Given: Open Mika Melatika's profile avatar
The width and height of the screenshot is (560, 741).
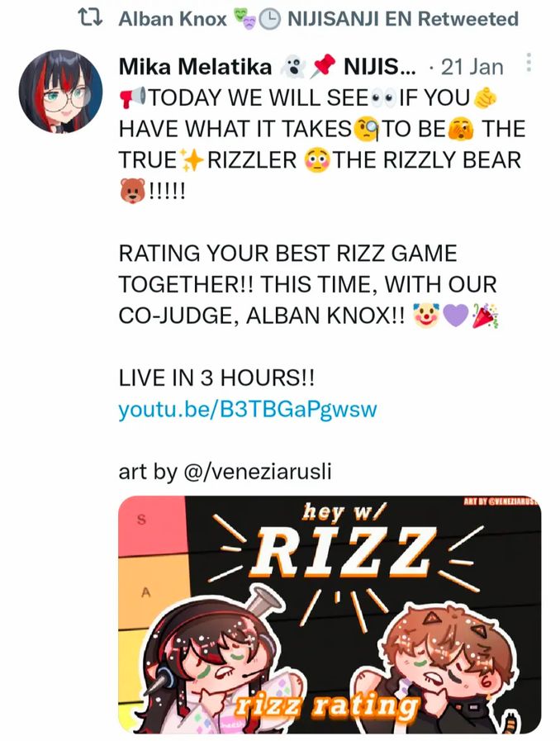Looking at the screenshot, I should pos(61,91).
